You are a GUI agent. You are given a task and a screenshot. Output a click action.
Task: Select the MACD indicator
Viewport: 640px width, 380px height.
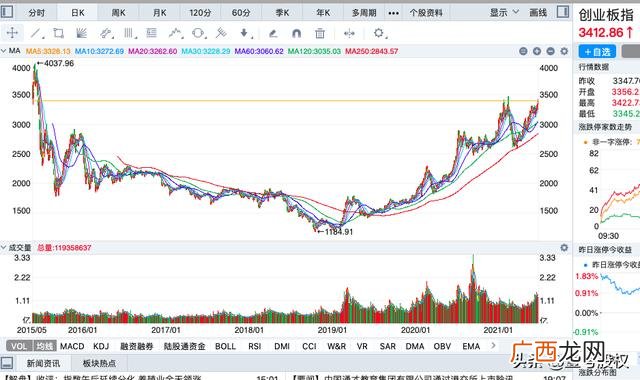72,346
